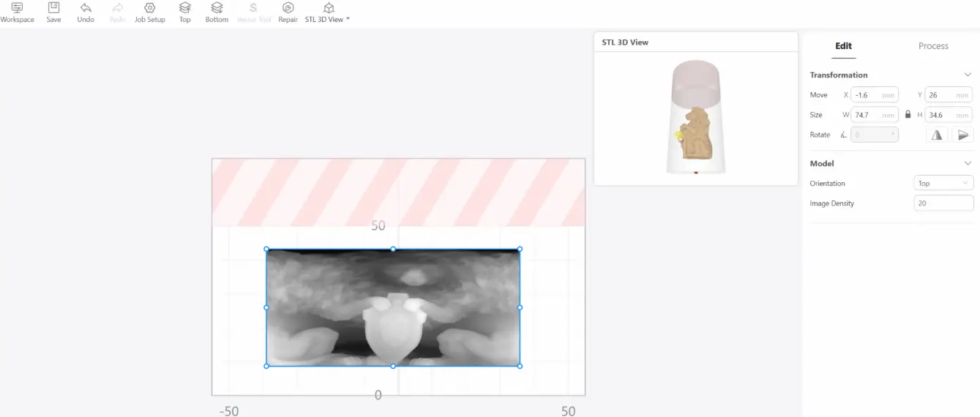
Task: Click the bottom-center selection handle
Action: 393,366
